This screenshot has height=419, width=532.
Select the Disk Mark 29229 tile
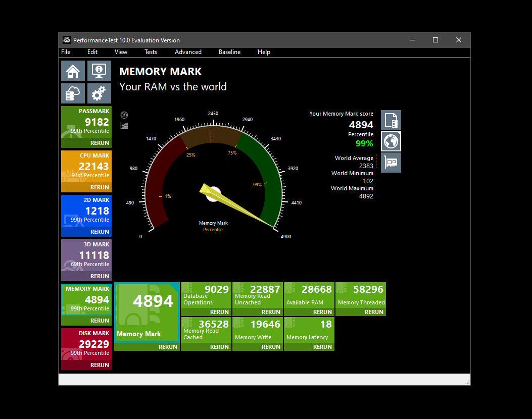pyautogui.click(x=86, y=344)
